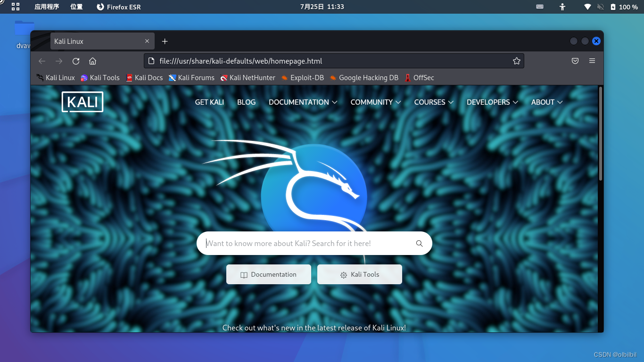Image resolution: width=644 pixels, height=362 pixels.
Task: Open the dvav folder on desktop
Action: tap(24, 34)
